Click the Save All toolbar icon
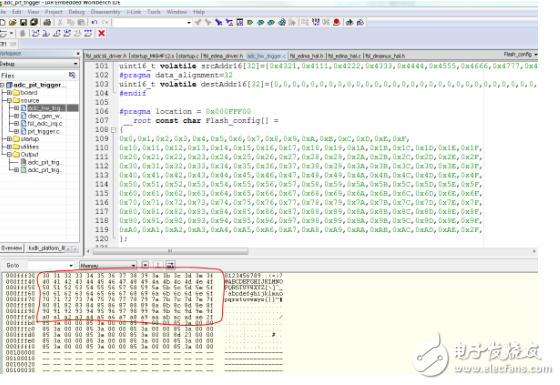560x385 pixels. tap(34, 22)
